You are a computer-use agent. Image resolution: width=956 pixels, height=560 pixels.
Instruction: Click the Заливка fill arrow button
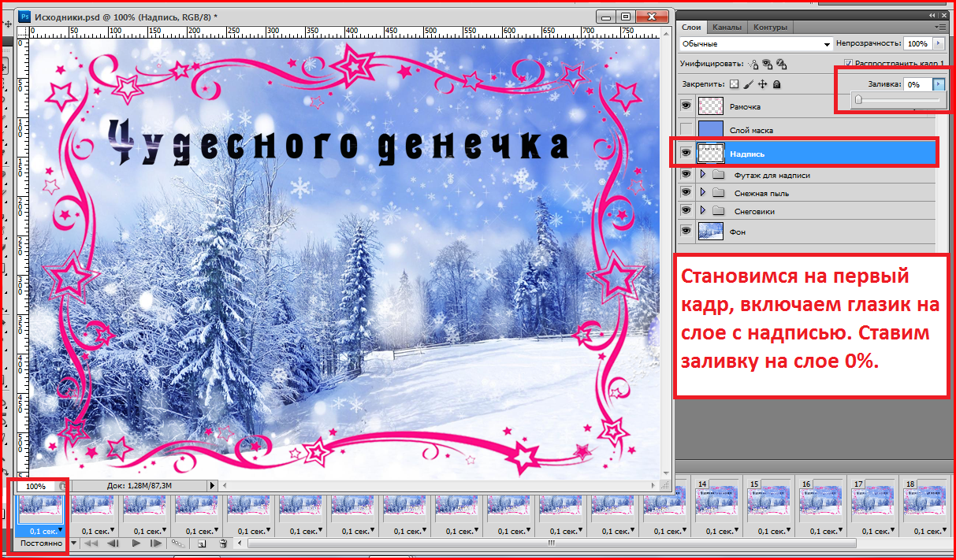coord(938,83)
